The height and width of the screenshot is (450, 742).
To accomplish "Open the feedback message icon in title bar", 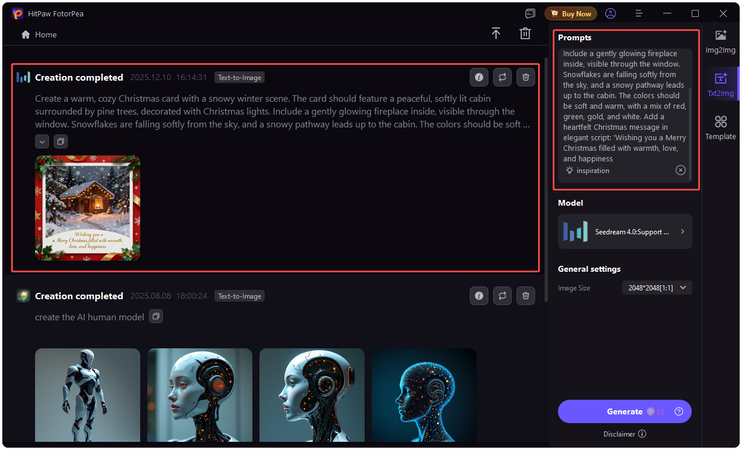I will click(x=530, y=14).
